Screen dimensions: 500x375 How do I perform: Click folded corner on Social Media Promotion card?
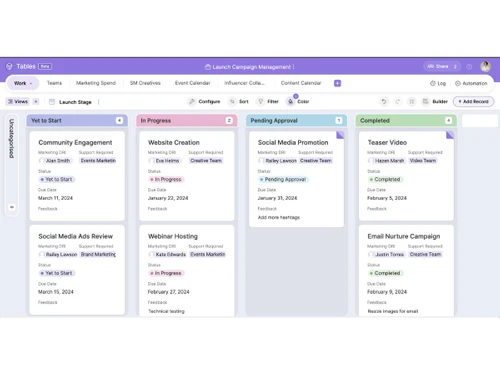(x=340, y=135)
